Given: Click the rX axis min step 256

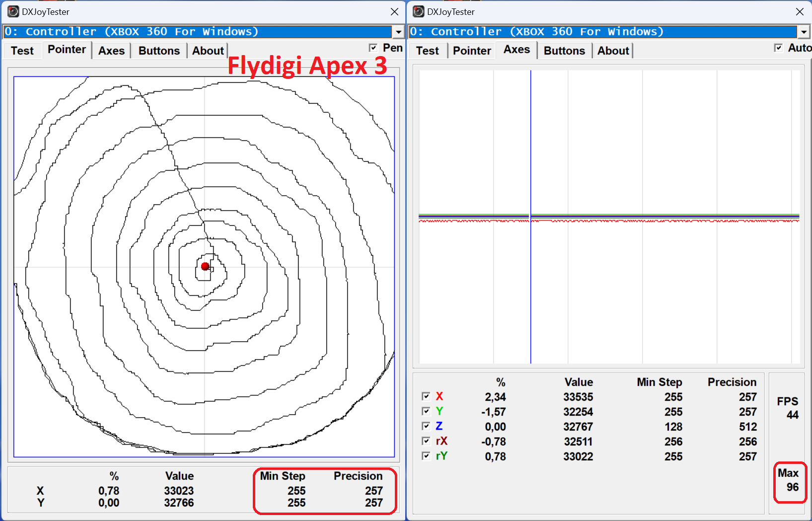Looking at the screenshot, I should 673,442.
